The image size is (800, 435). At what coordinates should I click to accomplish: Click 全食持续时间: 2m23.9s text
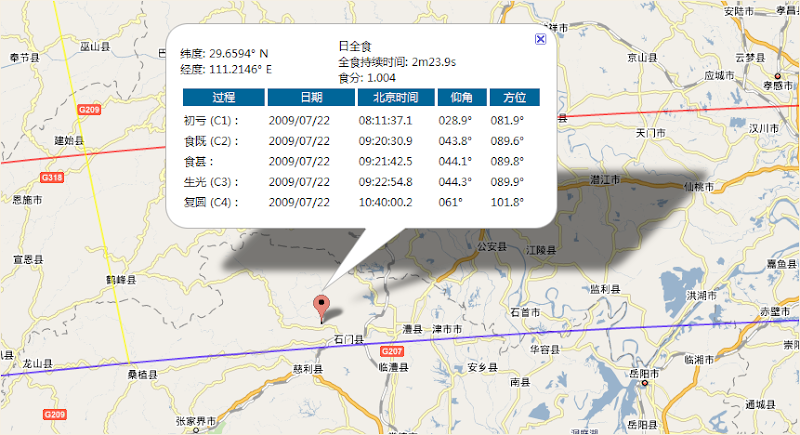pyautogui.click(x=397, y=62)
